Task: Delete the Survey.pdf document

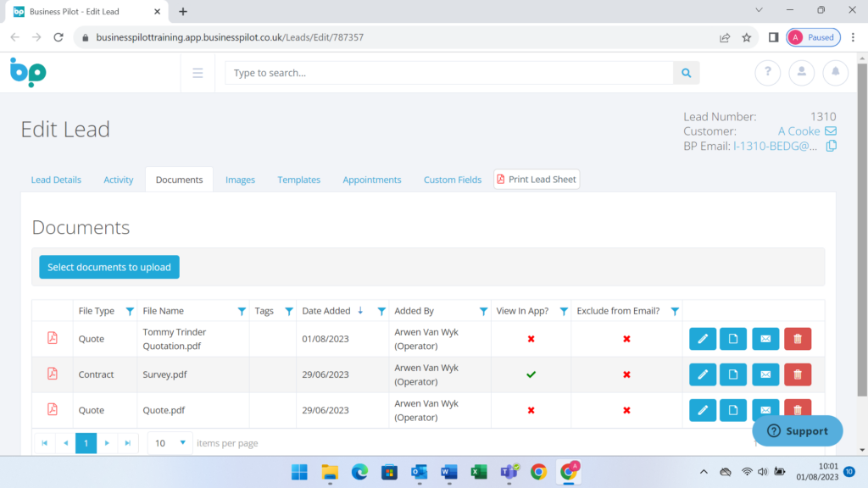Action: (797, 374)
